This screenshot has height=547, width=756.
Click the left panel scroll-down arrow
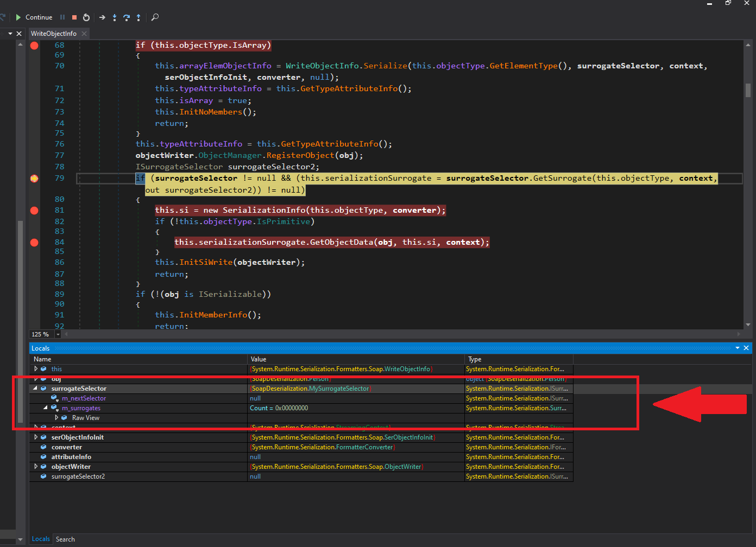click(x=20, y=539)
